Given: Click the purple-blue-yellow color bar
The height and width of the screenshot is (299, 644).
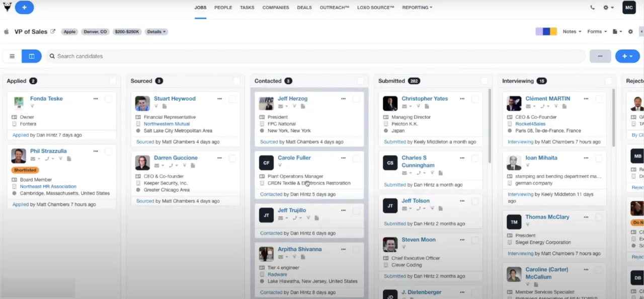Looking at the screenshot, I should point(546,32).
